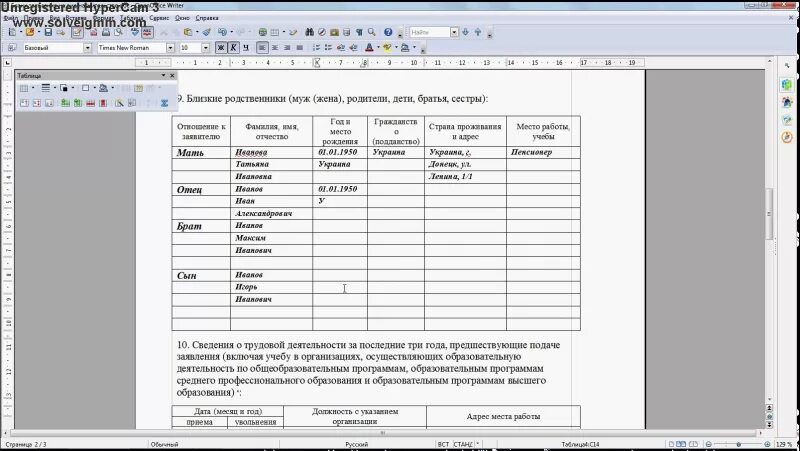
Task: Click the table cell containing Пенсионер
Action: (543, 152)
